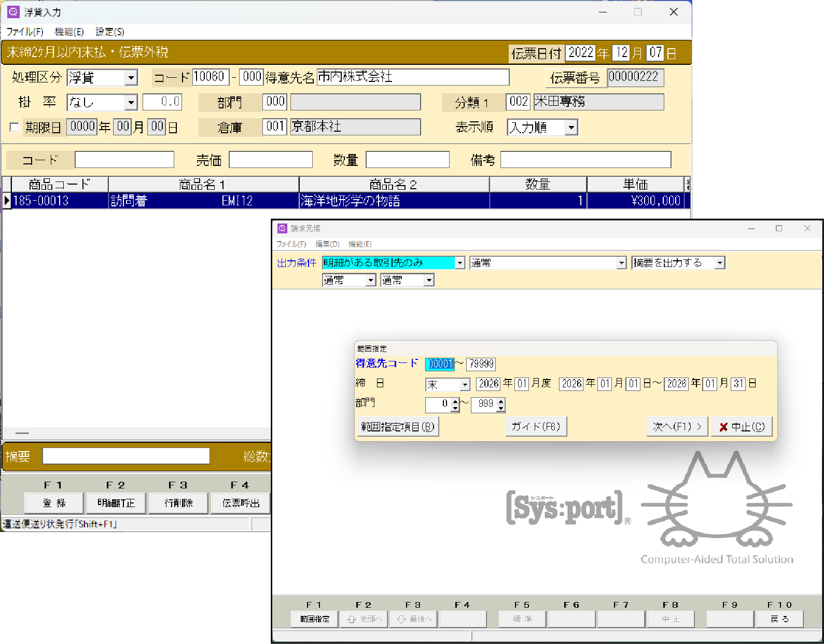Click the customer code field 10060
824x644 pixels.
click(211, 77)
